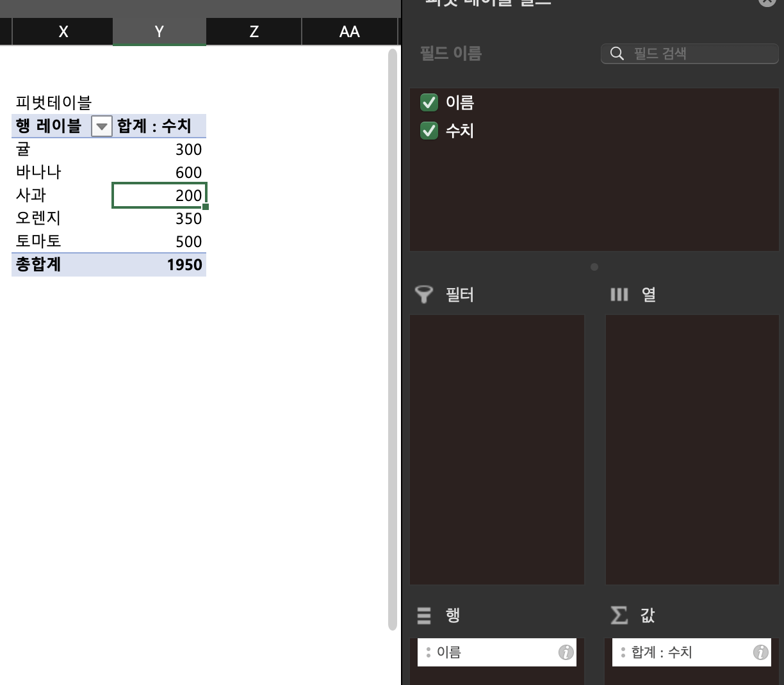Click the 필터 funnel icon
The width and height of the screenshot is (784, 685).
(424, 294)
